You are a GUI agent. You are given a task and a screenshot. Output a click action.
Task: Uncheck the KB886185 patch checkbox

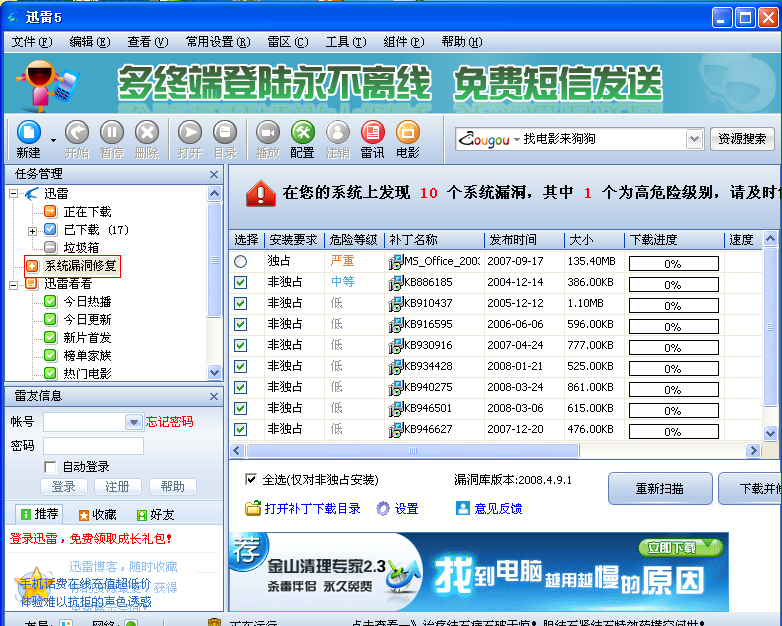[240, 282]
